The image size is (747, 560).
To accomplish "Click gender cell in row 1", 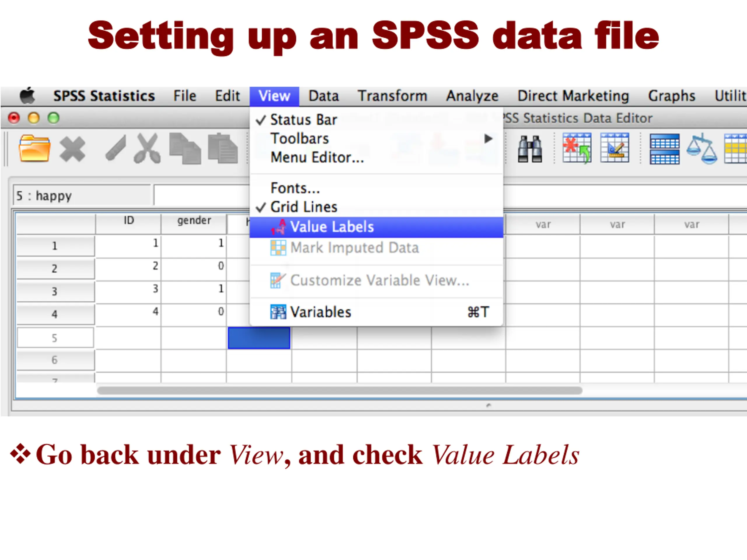I will pos(194,246).
